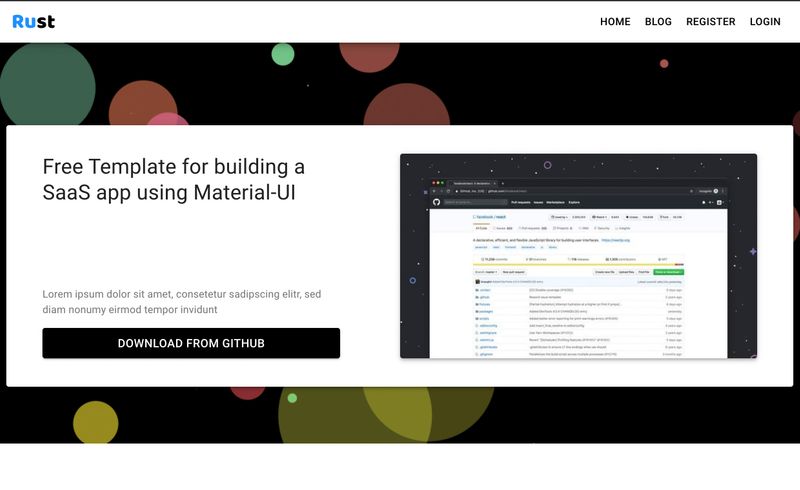
Task: Open the HOME nav item
Action: click(x=615, y=21)
